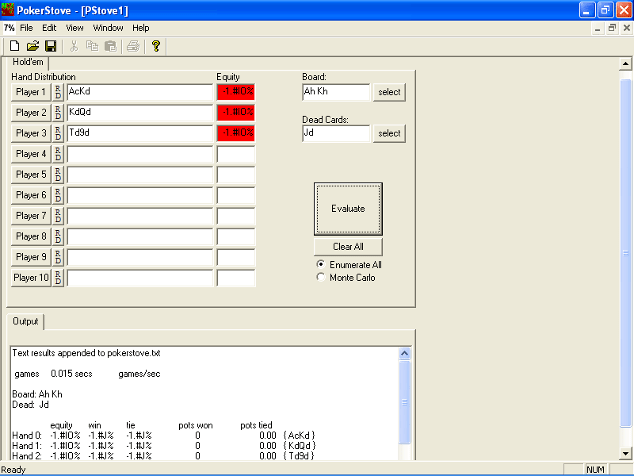Open the File menu
The height and width of the screenshot is (476, 634).
26,28
